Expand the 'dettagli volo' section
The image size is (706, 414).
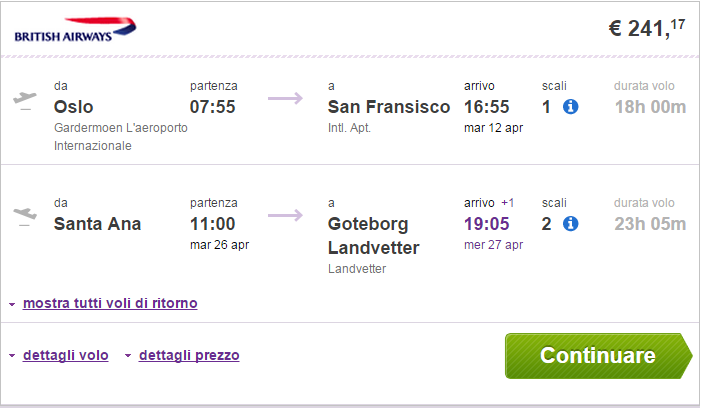(66, 355)
